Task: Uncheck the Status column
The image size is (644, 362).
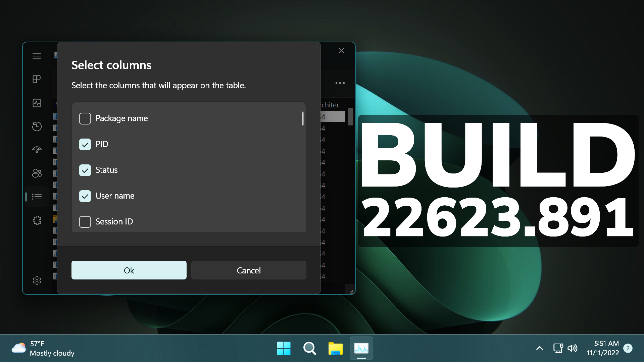Action: coord(85,170)
